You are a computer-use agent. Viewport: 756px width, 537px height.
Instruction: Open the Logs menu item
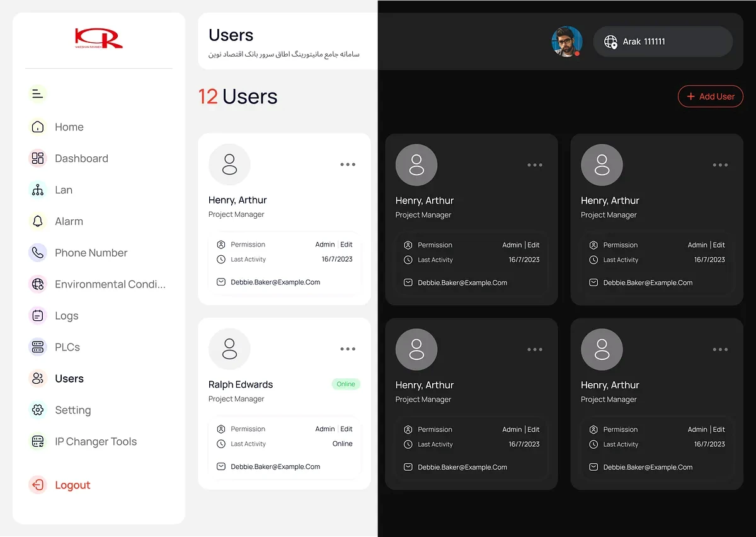[x=66, y=316]
